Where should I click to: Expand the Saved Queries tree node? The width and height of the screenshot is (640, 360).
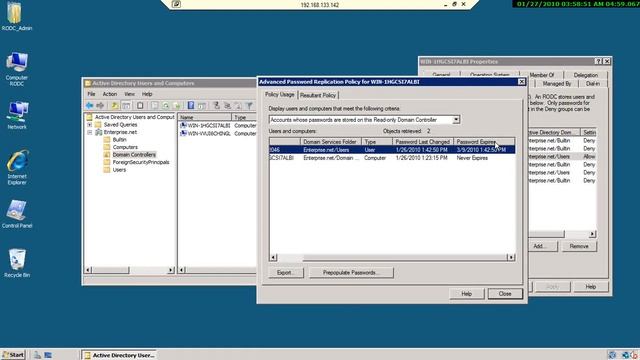(x=89, y=124)
